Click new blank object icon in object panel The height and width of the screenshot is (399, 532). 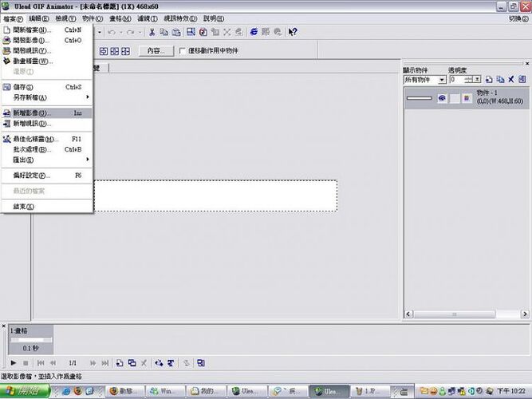(489, 80)
